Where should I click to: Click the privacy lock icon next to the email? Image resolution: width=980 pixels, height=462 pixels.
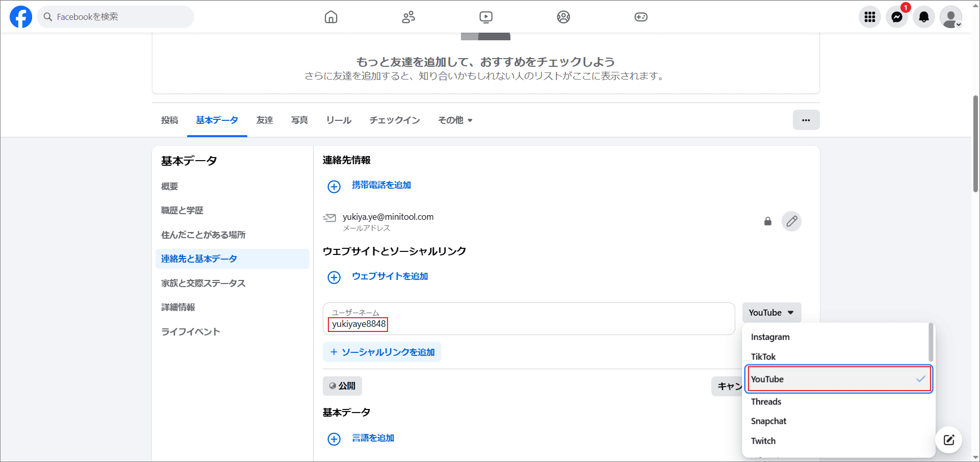tap(768, 221)
